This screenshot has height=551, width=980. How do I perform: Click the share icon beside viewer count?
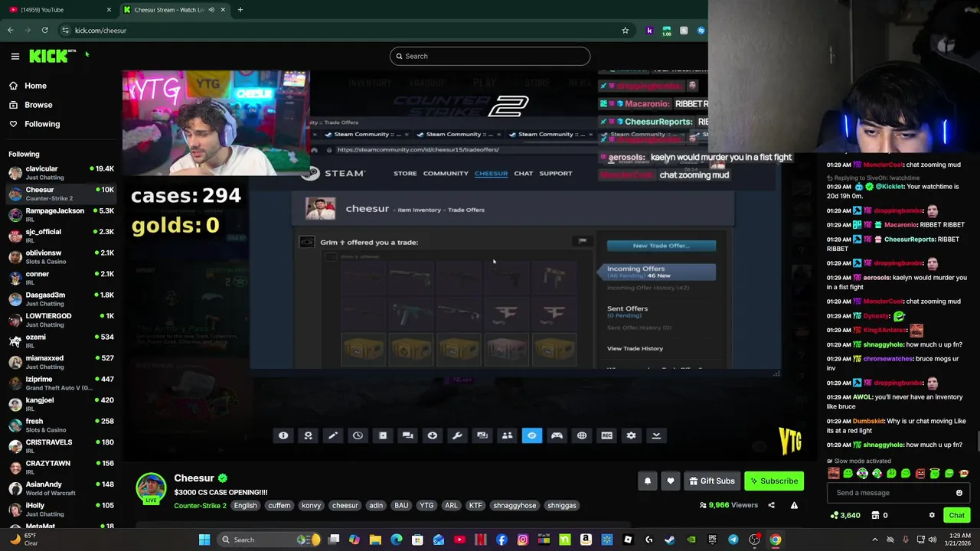coord(771,505)
